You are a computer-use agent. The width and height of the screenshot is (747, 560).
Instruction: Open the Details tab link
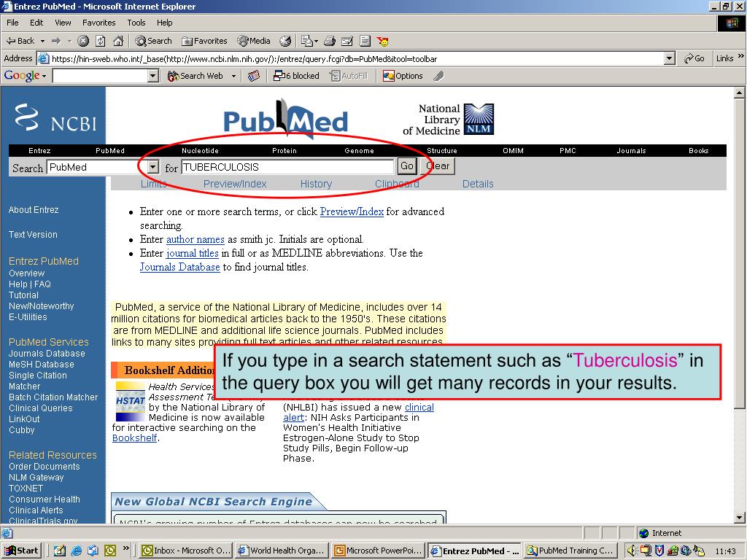pyautogui.click(x=478, y=184)
